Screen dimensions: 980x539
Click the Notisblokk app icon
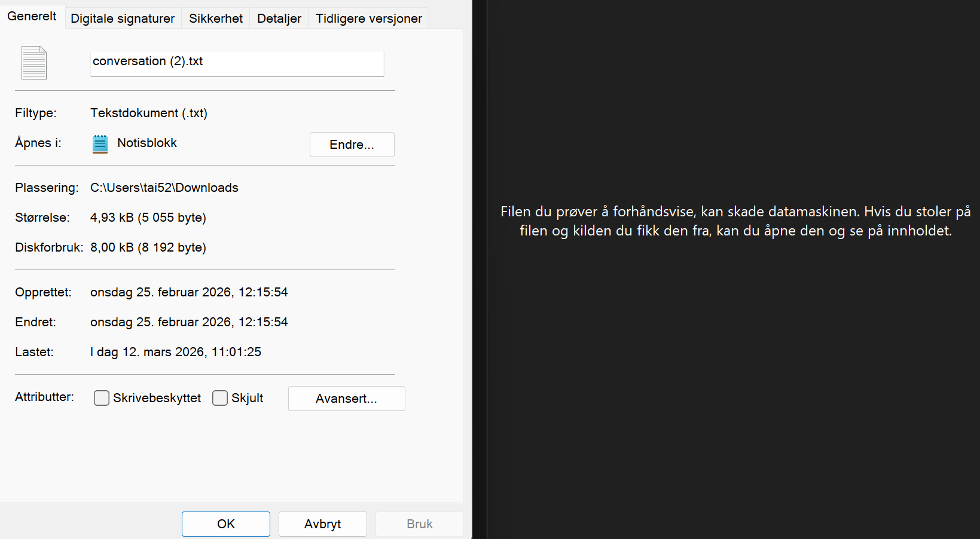click(x=100, y=144)
